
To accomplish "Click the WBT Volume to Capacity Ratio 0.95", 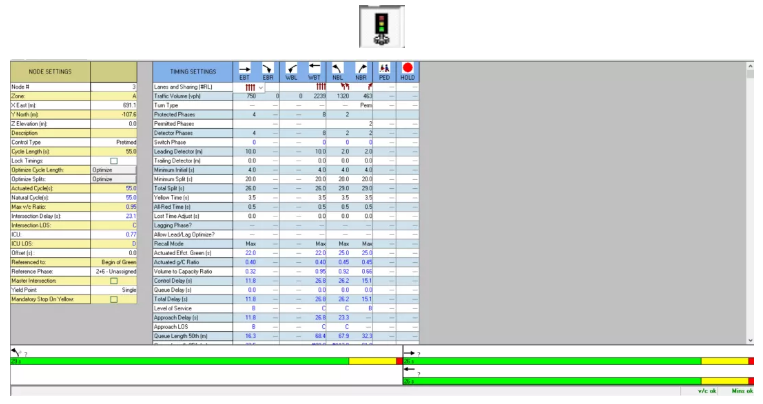I will click(314, 272).
